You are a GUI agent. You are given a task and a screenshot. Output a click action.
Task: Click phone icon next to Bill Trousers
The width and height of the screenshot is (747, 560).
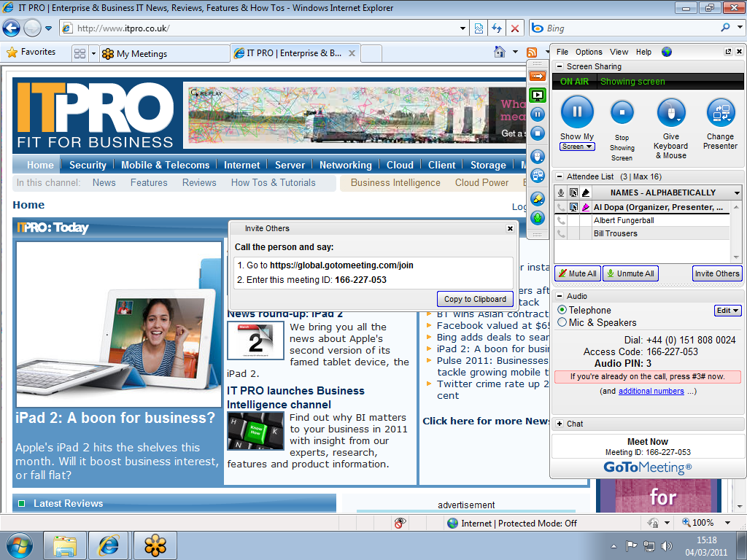click(561, 233)
